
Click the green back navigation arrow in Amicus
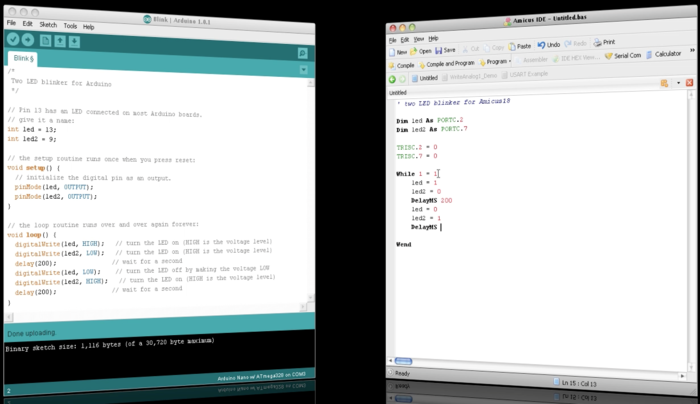pos(392,79)
